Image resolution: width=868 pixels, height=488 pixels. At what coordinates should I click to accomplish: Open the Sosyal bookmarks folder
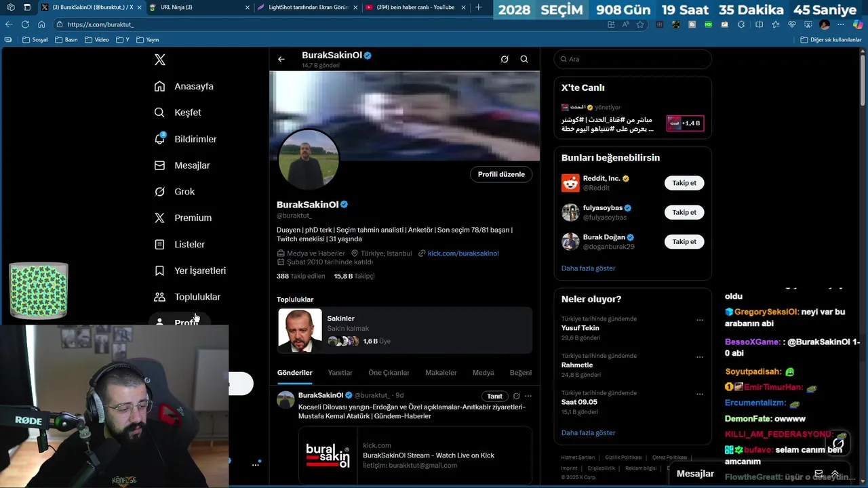point(35,40)
